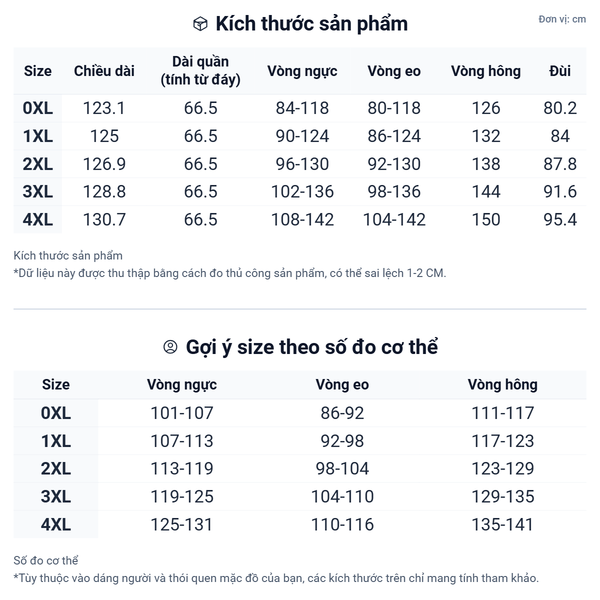The height and width of the screenshot is (600, 600).
Task: Click the 144 hip value for 3XL
Action: click(486, 192)
